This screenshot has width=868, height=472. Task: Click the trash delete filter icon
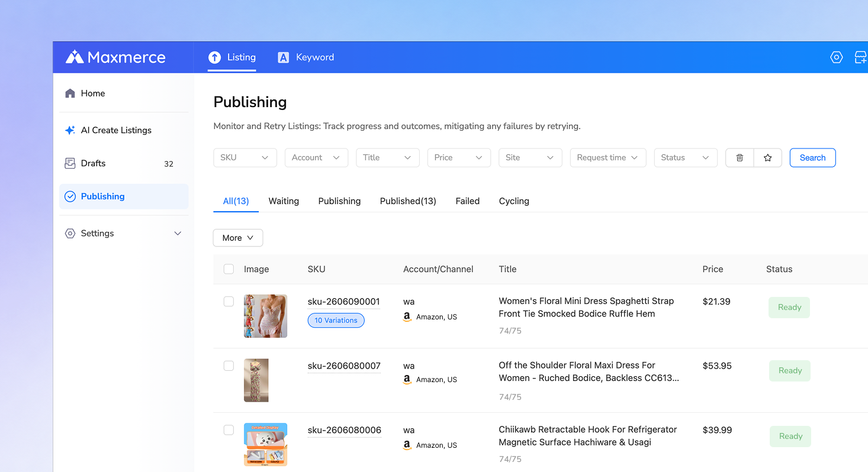point(740,158)
